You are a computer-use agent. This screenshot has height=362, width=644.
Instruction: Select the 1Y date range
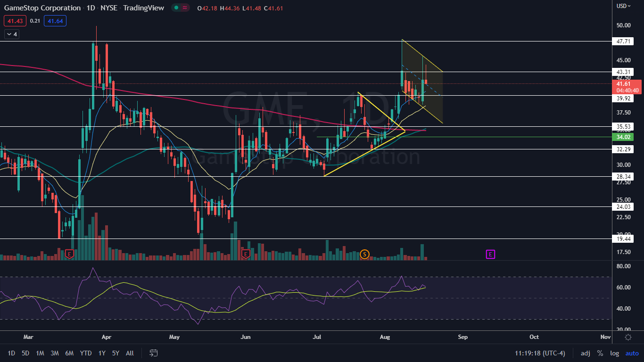click(x=102, y=353)
